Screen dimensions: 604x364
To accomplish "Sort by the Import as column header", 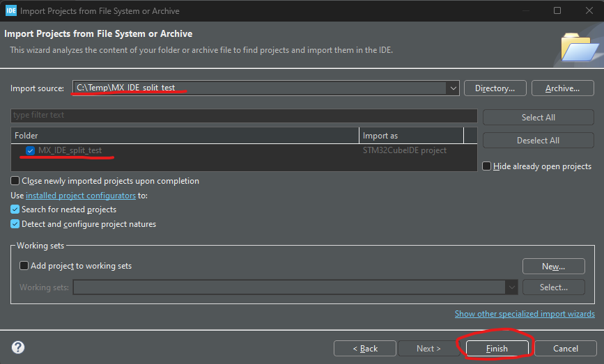I will [411, 136].
